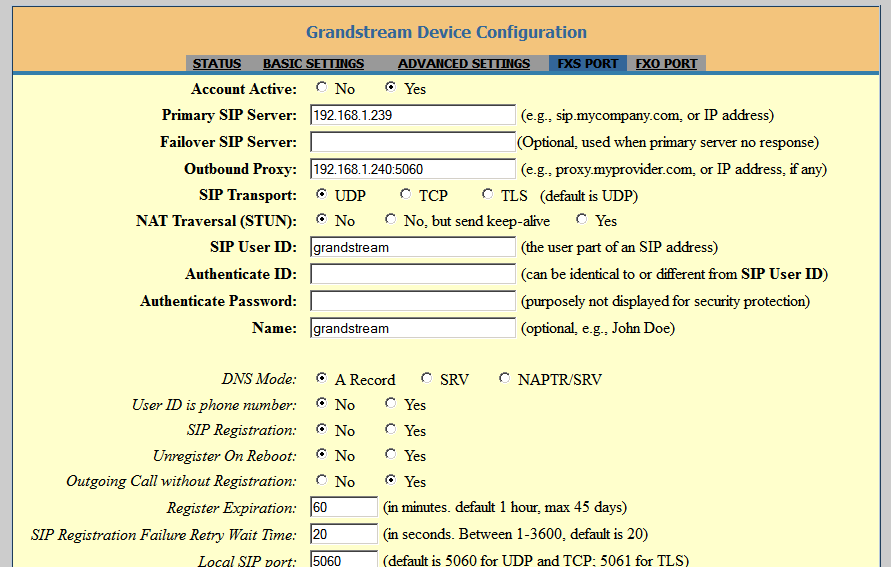Select TLS for SIP Transport
This screenshot has height=567, width=891.
[x=488, y=194]
